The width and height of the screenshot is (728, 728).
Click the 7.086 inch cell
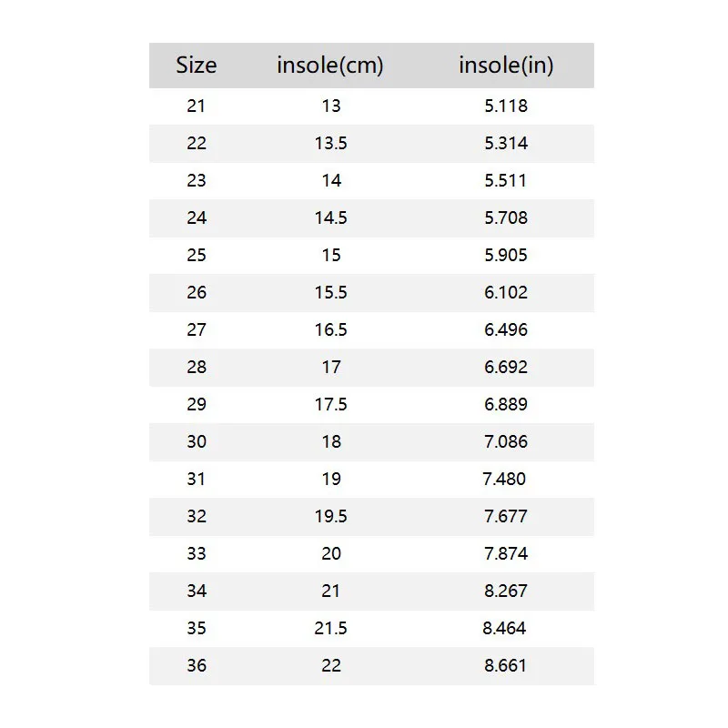click(x=506, y=441)
